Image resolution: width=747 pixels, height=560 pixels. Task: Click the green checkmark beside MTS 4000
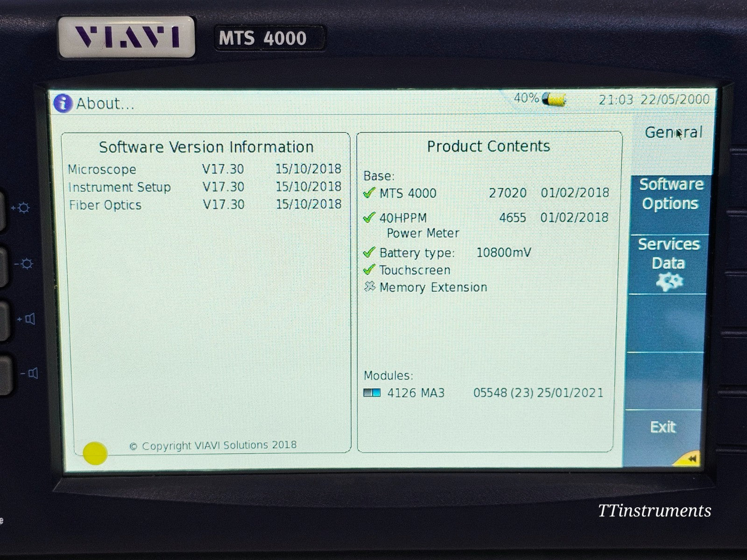[x=369, y=193]
